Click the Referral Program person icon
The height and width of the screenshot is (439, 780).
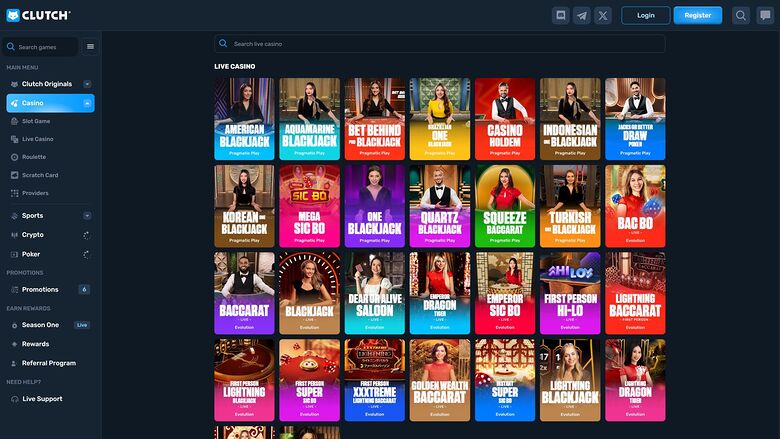coord(14,363)
